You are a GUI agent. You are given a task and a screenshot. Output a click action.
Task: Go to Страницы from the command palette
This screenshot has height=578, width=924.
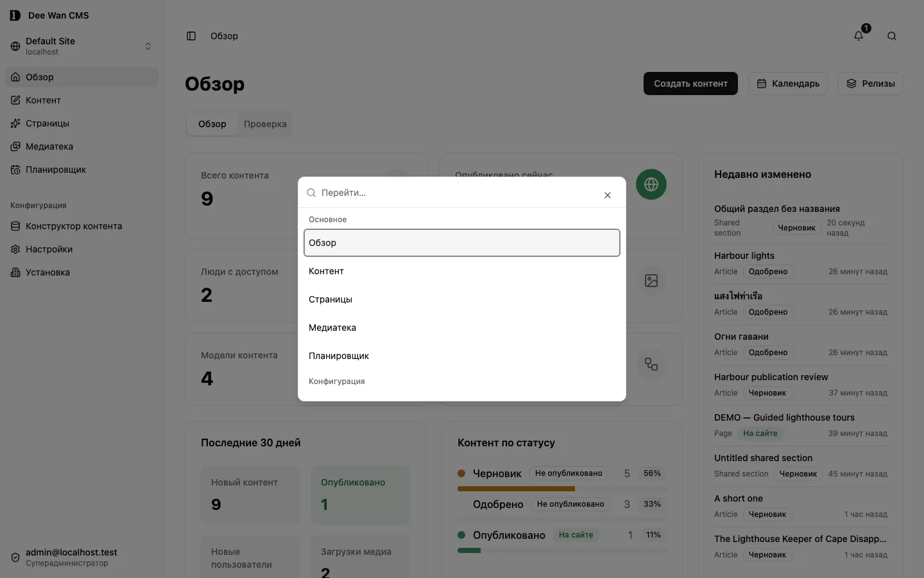(x=462, y=299)
